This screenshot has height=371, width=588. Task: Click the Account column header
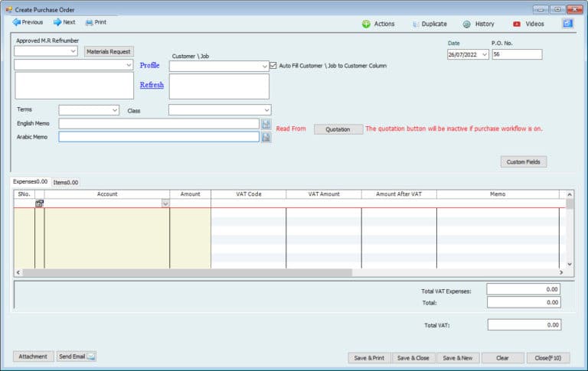107,194
